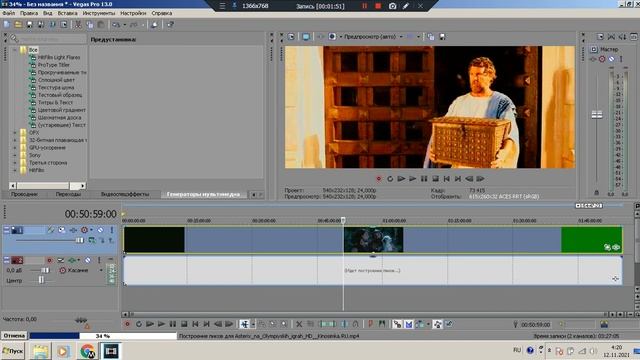Insert a marker with the flag icon
This screenshot has width=640, height=360.
370,324
